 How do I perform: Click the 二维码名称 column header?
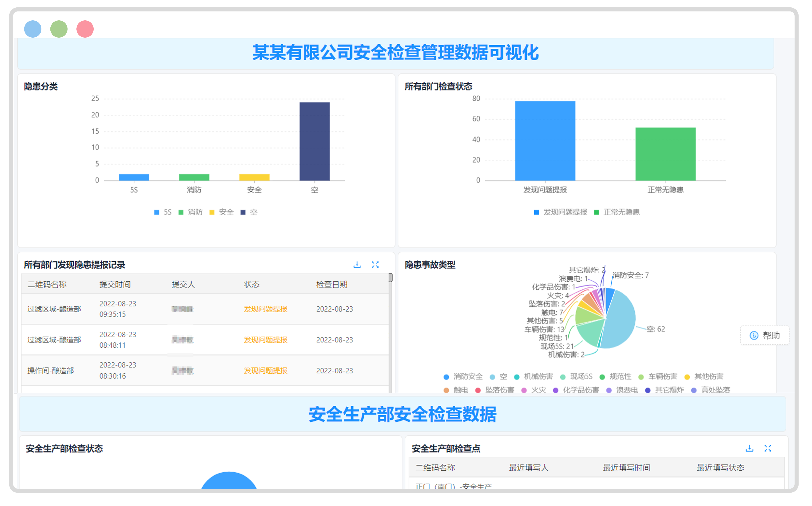point(47,284)
